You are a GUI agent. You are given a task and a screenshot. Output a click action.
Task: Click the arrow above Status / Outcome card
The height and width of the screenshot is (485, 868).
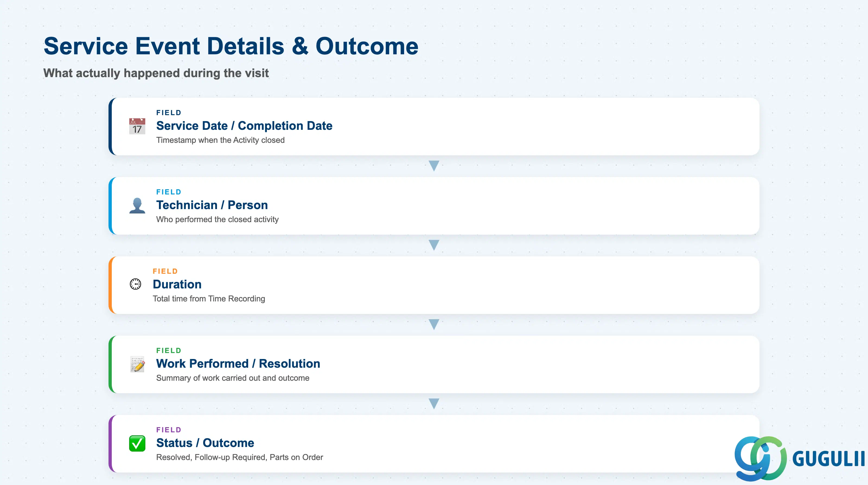pos(434,403)
